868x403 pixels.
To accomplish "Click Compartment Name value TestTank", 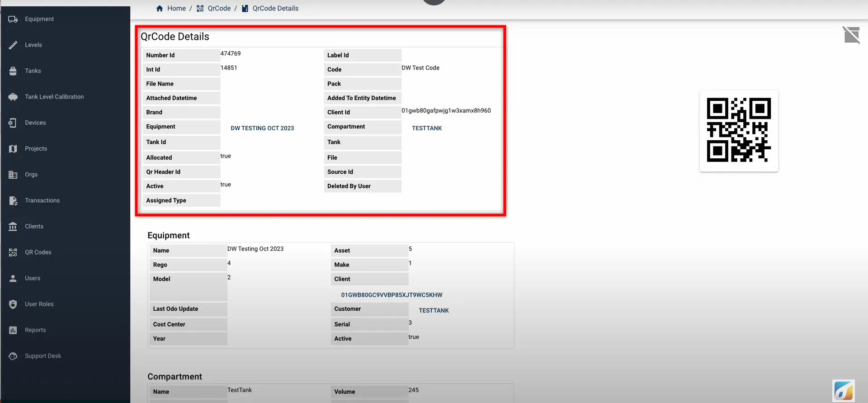I will pos(240,390).
